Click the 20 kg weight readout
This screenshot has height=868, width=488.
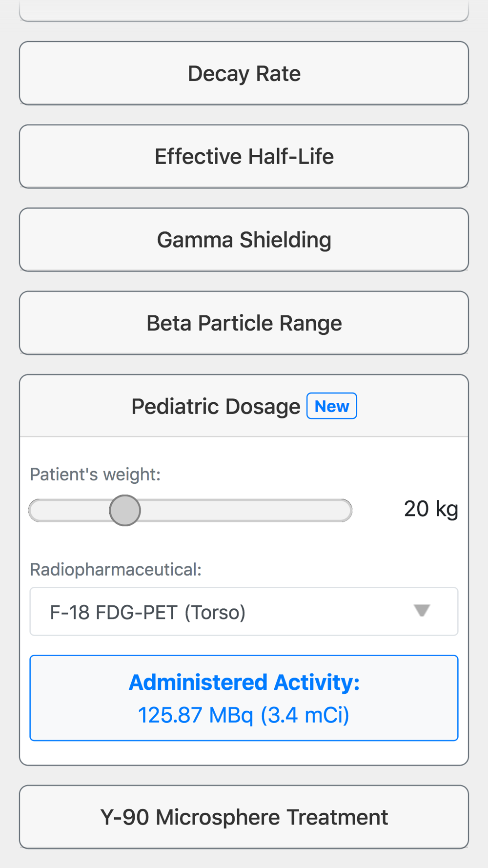pos(431,509)
